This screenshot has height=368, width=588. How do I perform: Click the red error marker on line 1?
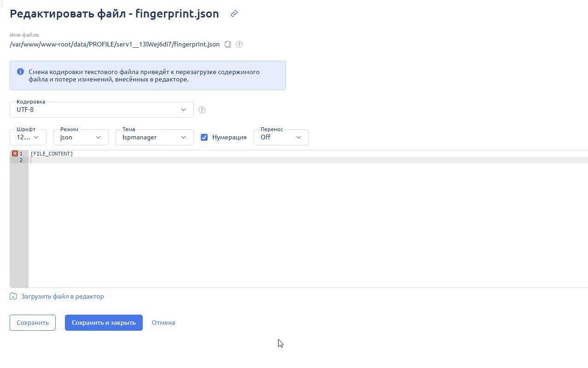pos(14,153)
